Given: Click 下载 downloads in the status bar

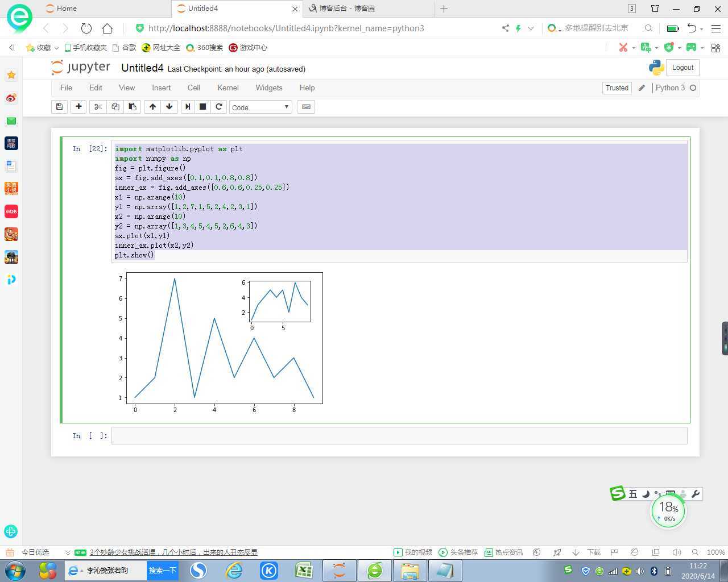Looking at the screenshot, I should point(593,552).
